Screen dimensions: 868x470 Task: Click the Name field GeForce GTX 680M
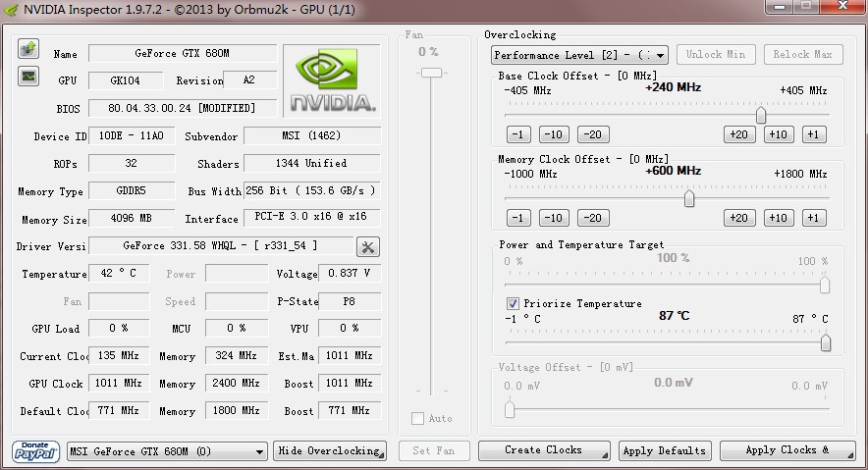click(182, 53)
